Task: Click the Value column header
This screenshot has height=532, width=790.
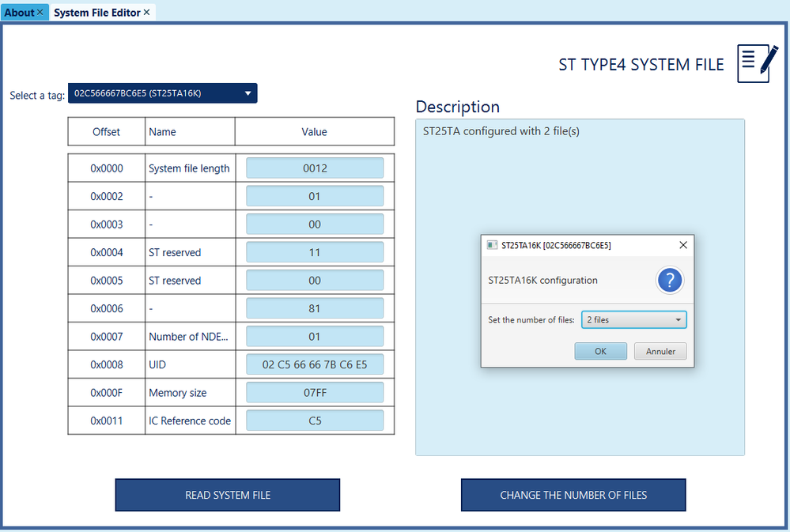Action: (x=315, y=132)
